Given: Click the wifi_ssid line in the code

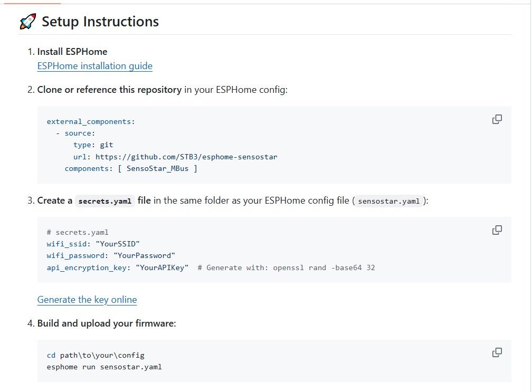Looking at the screenshot, I should point(93,244).
